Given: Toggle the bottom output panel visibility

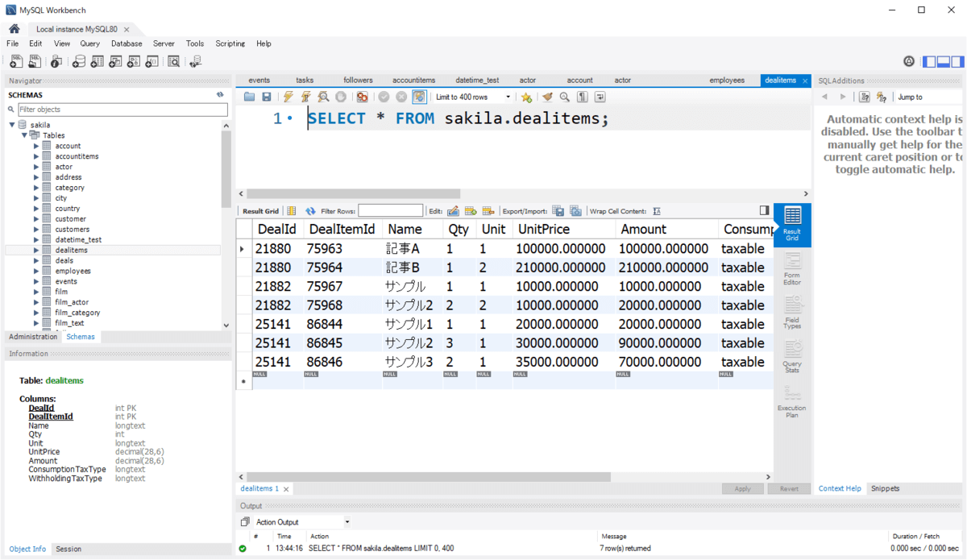Looking at the screenshot, I should 943,61.
